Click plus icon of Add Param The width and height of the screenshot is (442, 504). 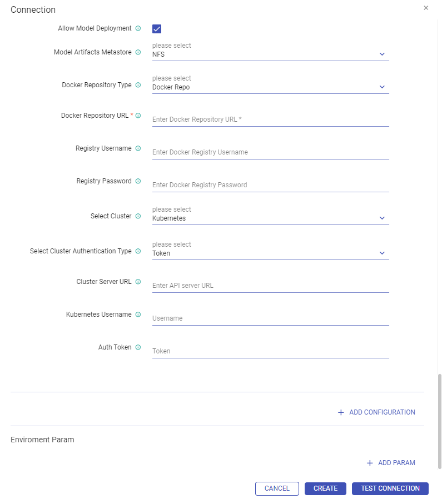[370, 463]
